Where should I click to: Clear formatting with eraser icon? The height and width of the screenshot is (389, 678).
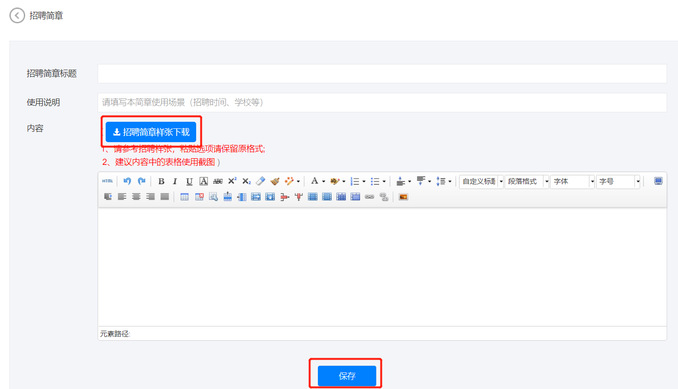(x=261, y=181)
